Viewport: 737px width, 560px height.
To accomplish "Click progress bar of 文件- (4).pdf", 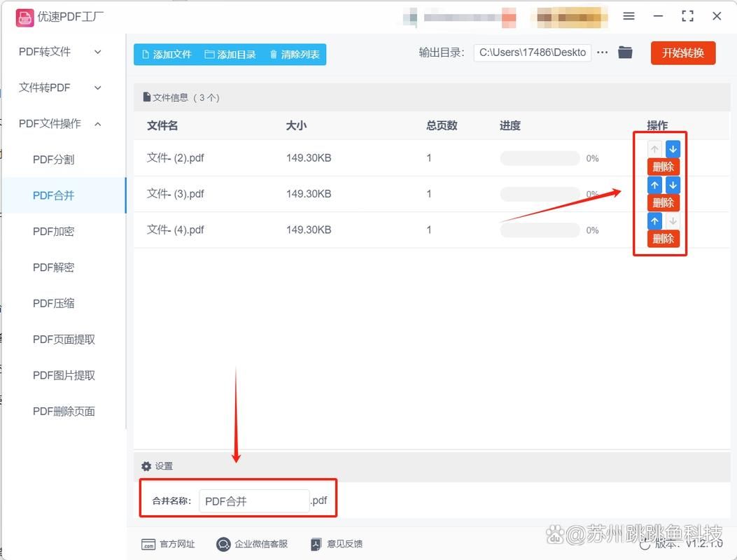I will pyautogui.click(x=540, y=230).
